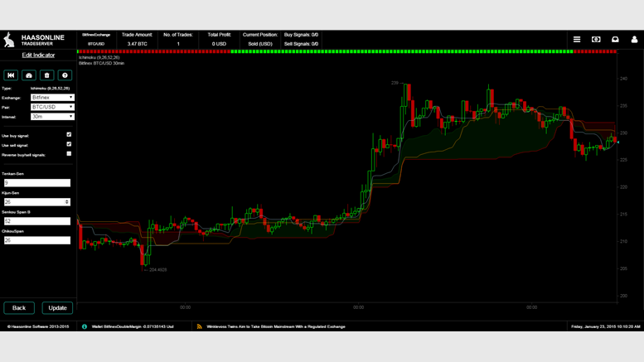Click the 200 price axis label

click(623, 296)
